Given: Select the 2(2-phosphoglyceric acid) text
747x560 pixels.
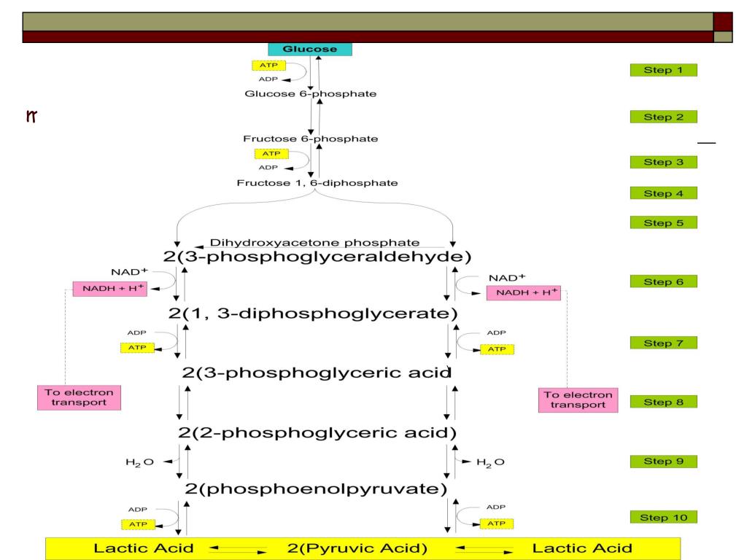Looking at the screenshot, I should (317, 432).
